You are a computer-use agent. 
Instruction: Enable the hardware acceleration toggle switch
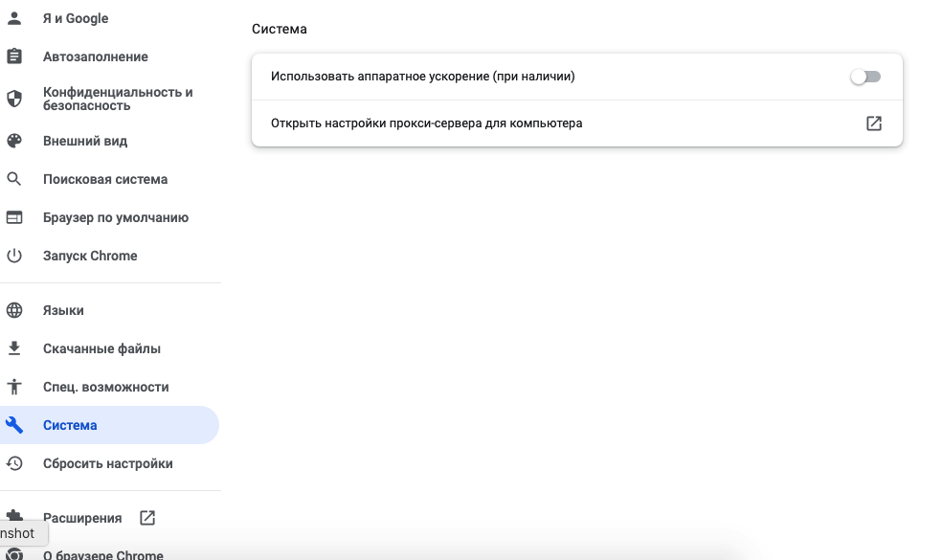pos(864,77)
